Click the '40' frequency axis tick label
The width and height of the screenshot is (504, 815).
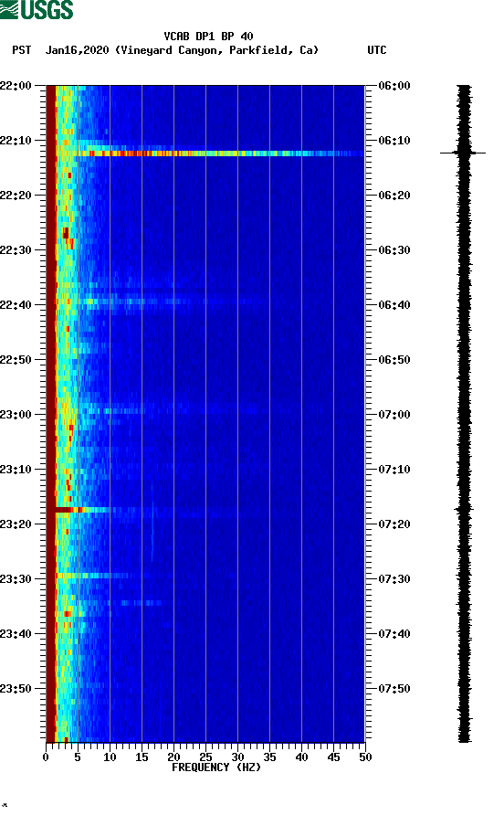click(302, 757)
